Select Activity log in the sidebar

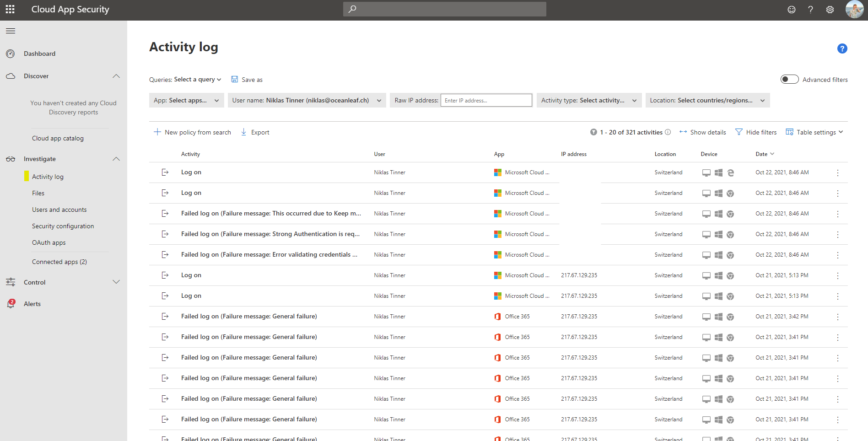48,177
